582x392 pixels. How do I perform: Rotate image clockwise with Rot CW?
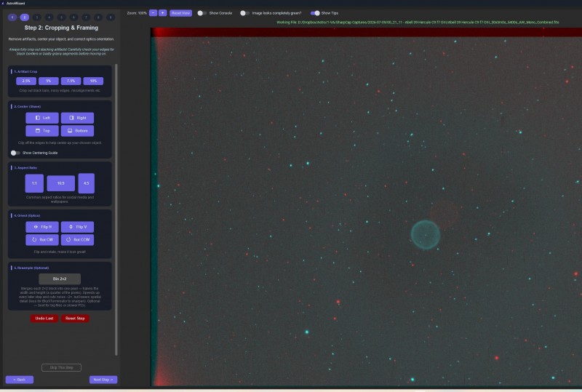pos(42,240)
